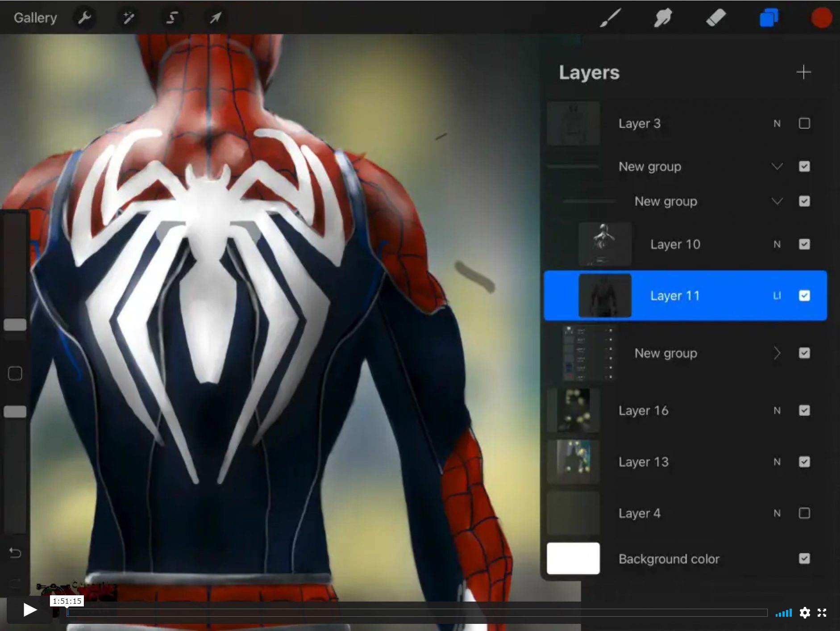840x631 pixels.
Task: Select the Eraser tool
Action: (x=715, y=18)
